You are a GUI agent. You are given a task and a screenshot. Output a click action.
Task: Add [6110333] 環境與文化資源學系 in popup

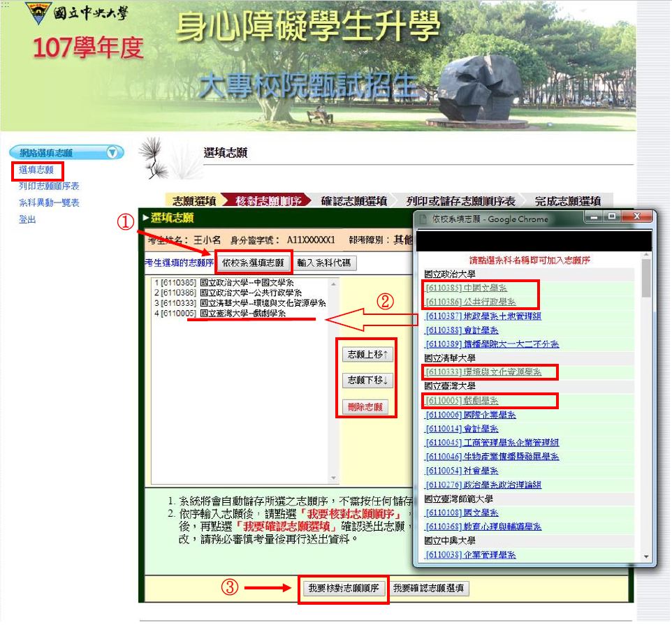(x=483, y=372)
